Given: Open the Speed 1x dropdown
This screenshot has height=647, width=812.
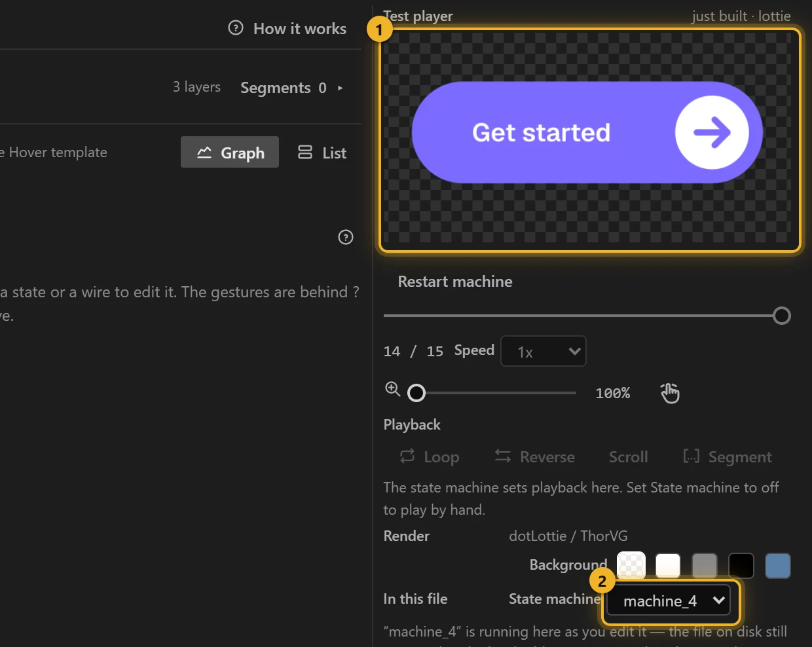Looking at the screenshot, I should coord(544,352).
